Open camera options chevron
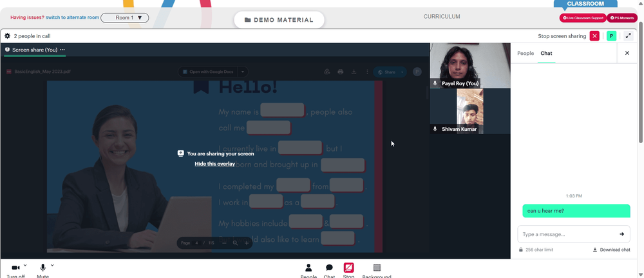The width and height of the screenshot is (644, 278). click(25, 265)
